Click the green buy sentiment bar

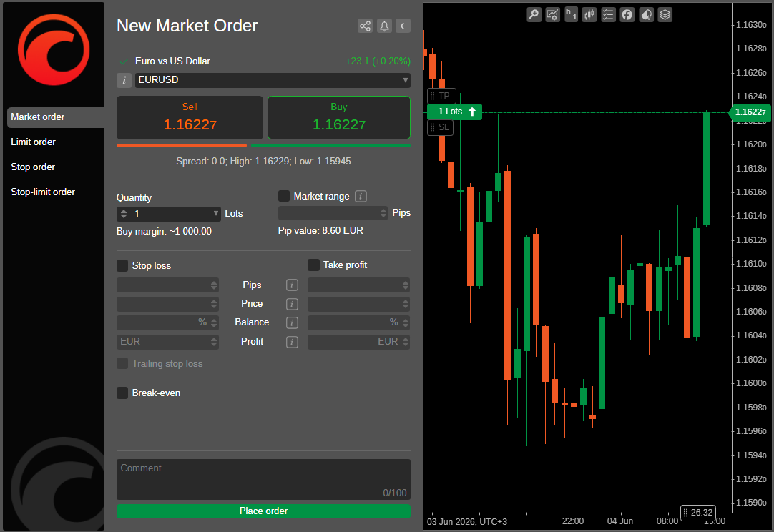[330, 146]
